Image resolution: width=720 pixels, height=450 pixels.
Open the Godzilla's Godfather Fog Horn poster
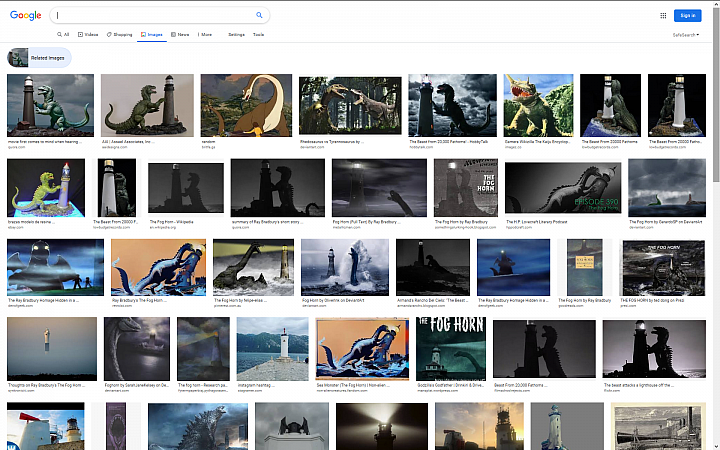pos(451,349)
